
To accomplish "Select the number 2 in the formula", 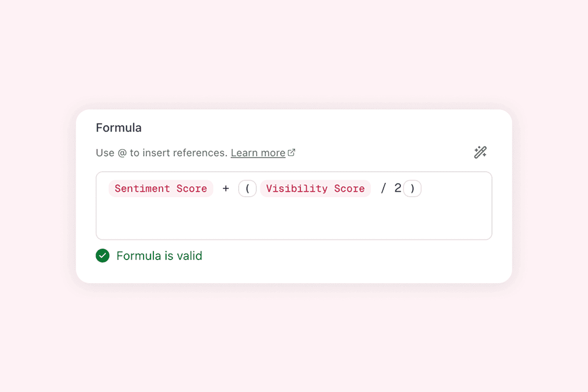I will tap(397, 188).
